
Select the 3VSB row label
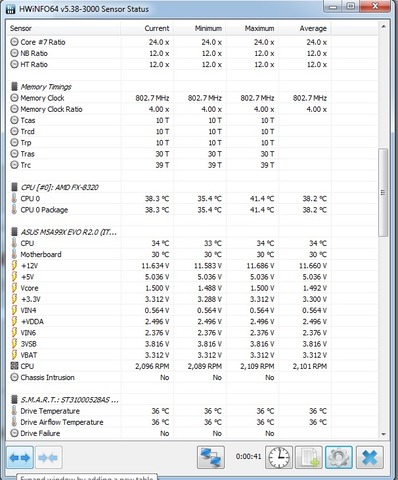click(x=29, y=344)
